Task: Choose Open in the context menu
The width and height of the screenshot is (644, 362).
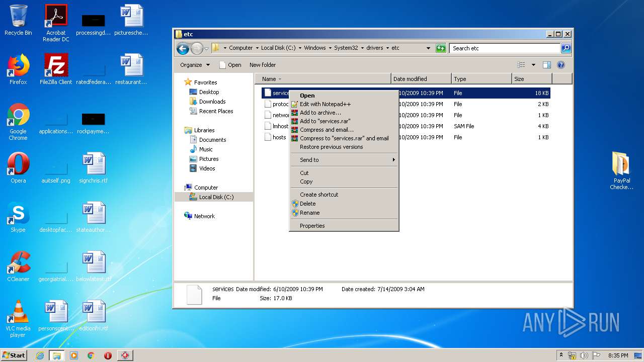Action: pos(344,96)
